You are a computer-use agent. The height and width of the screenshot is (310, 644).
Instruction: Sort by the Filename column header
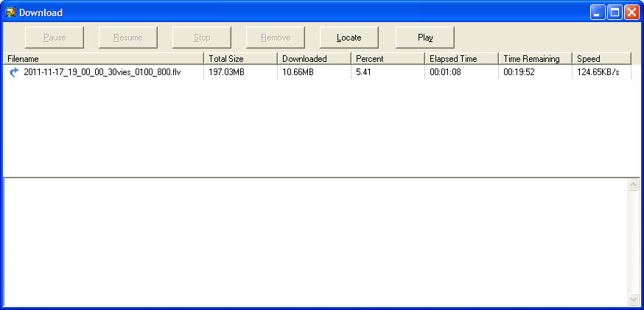click(x=103, y=59)
